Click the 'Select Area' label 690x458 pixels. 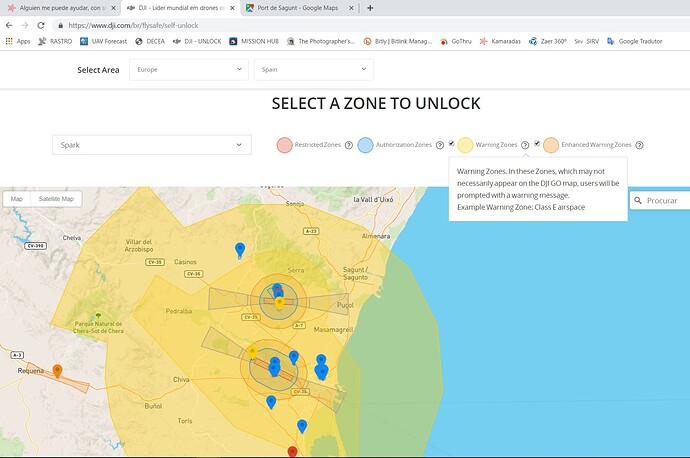coord(98,70)
